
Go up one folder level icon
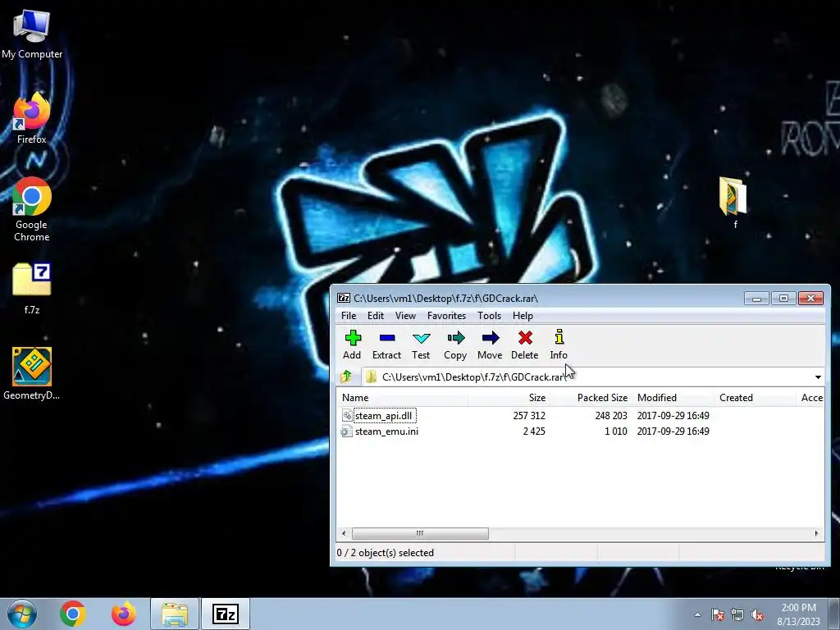point(346,377)
